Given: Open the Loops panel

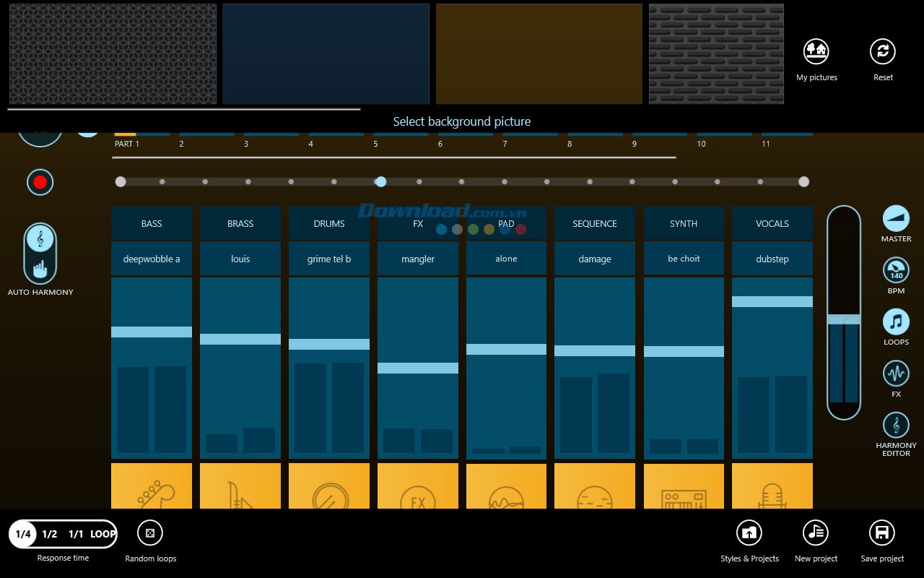Looking at the screenshot, I should coord(896,322).
